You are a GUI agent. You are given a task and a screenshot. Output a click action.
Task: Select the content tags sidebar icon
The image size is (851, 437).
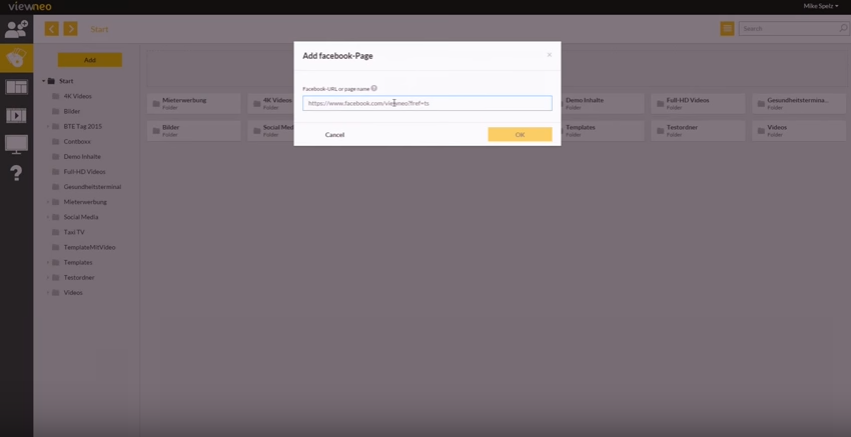(16, 58)
